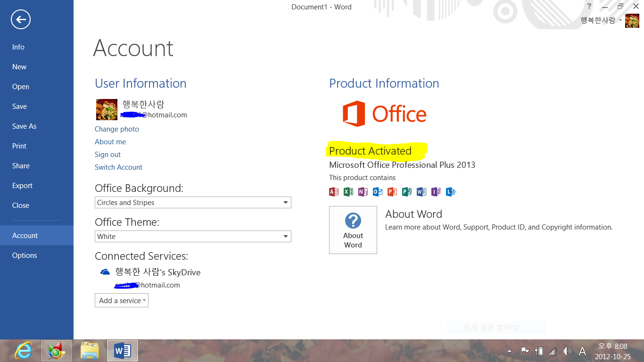Click the input language A indicator
The height and width of the screenshot is (362, 644).
(x=582, y=351)
